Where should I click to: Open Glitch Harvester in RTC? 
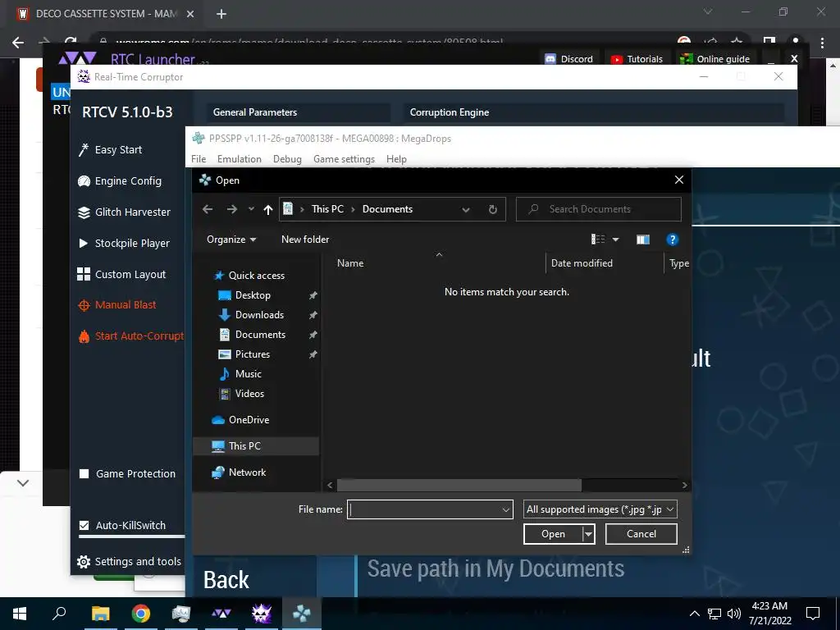pos(132,212)
